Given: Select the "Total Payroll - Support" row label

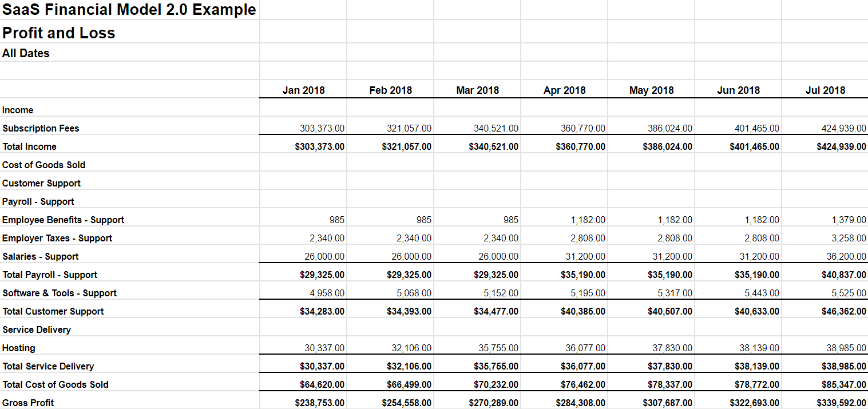Looking at the screenshot, I should pyautogui.click(x=50, y=275).
